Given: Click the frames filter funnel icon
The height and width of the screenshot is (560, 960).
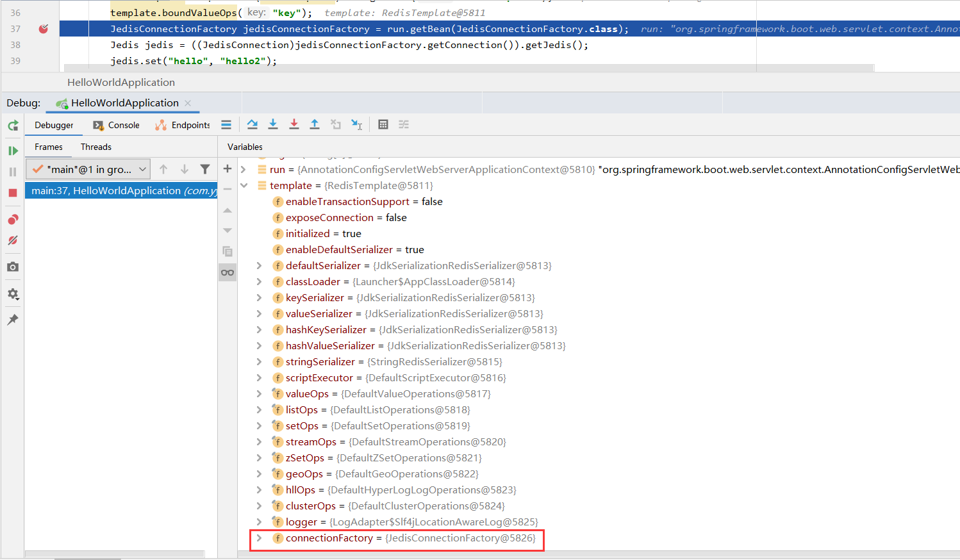Looking at the screenshot, I should click(x=205, y=169).
